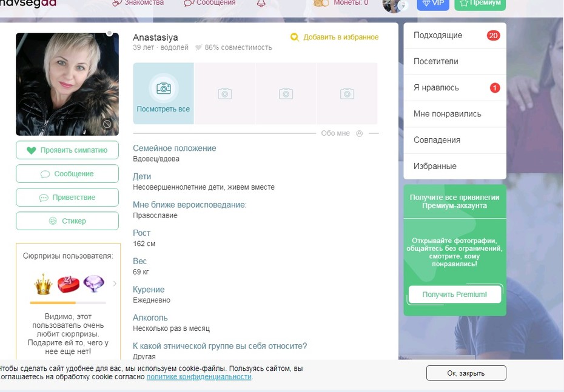The image size is (564, 392).
Task: Click the profile name 'Anastasiya'
Action: coord(155,38)
